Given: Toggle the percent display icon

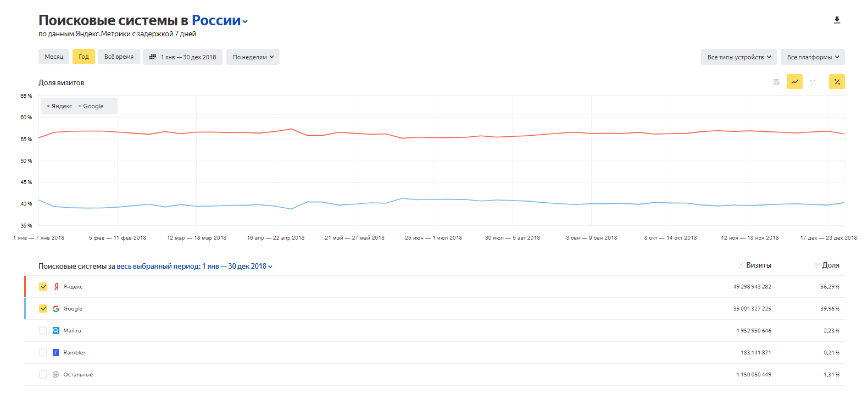Looking at the screenshot, I should tap(837, 82).
